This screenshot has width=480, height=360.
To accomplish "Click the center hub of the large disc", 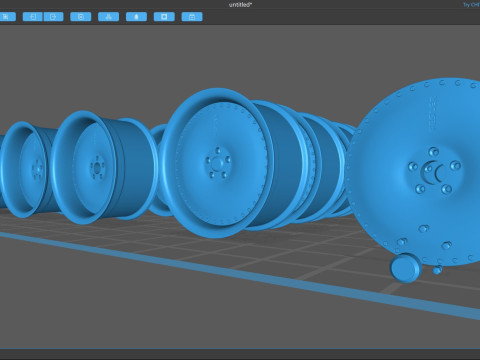I will (432, 172).
